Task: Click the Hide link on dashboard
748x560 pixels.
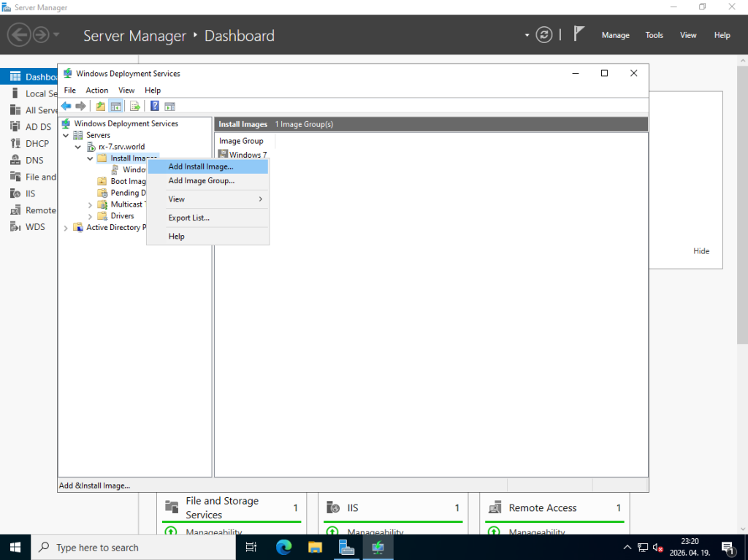Action: 701,251
